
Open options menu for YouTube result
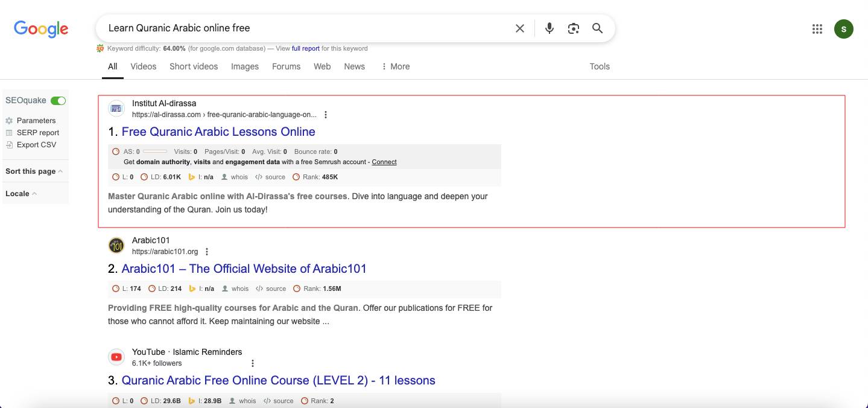point(253,363)
